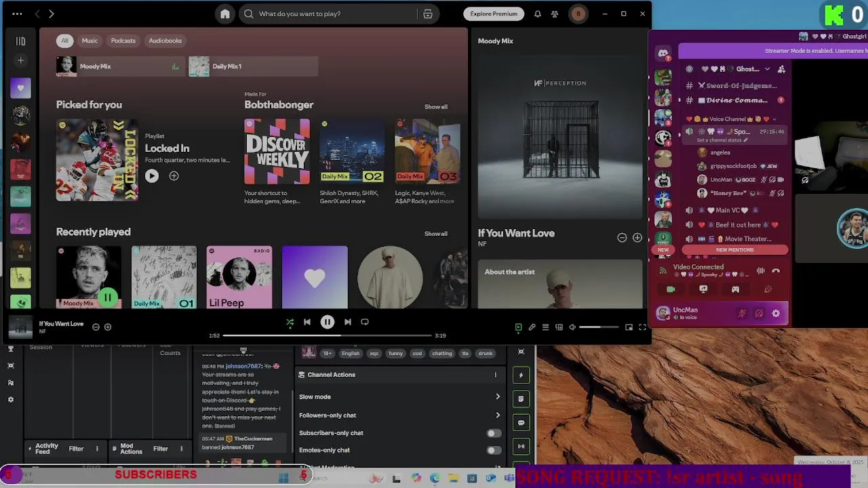Open Your Library in Spotify sidebar
Screen dimensions: 868x488
pyautogui.click(x=20, y=41)
